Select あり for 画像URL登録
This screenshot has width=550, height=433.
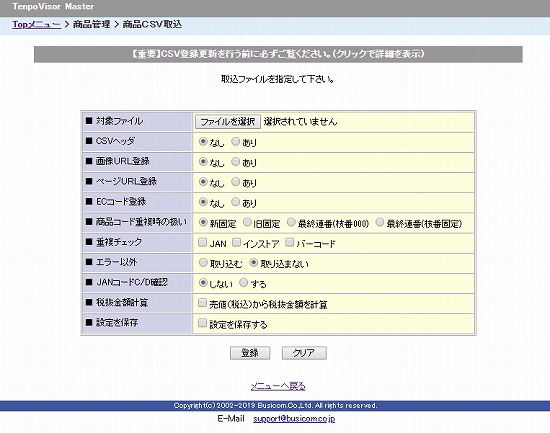[236, 161]
